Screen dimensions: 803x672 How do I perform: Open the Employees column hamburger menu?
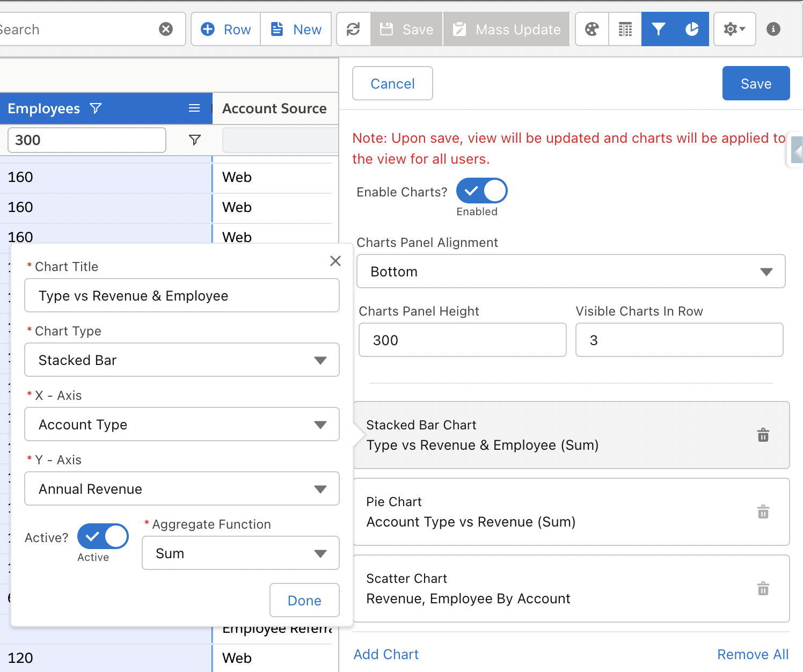pyautogui.click(x=194, y=108)
